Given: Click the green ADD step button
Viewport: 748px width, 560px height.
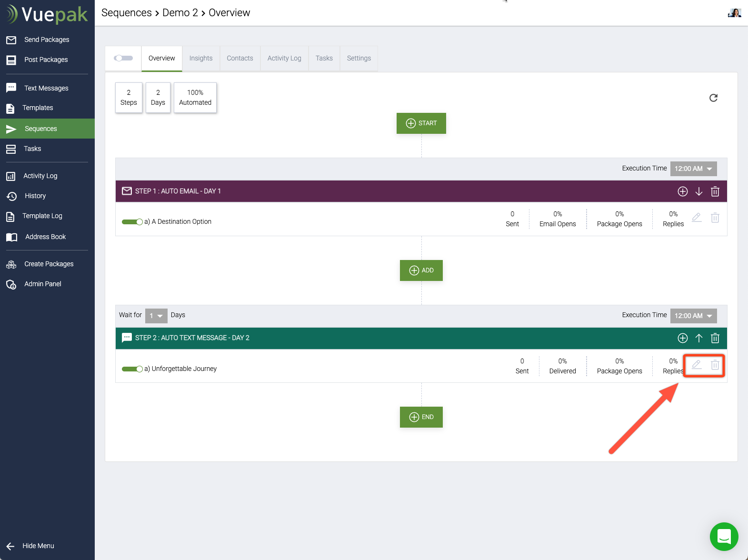Looking at the screenshot, I should (421, 270).
